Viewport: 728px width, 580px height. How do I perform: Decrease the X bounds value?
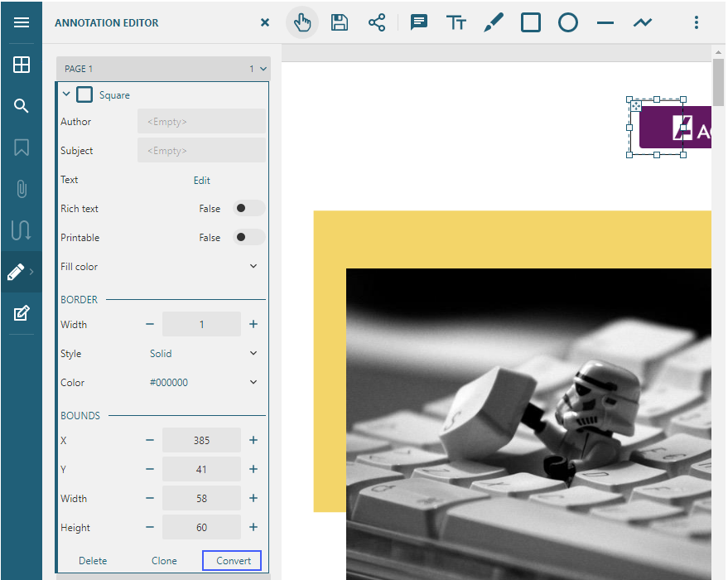tap(150, 440)
